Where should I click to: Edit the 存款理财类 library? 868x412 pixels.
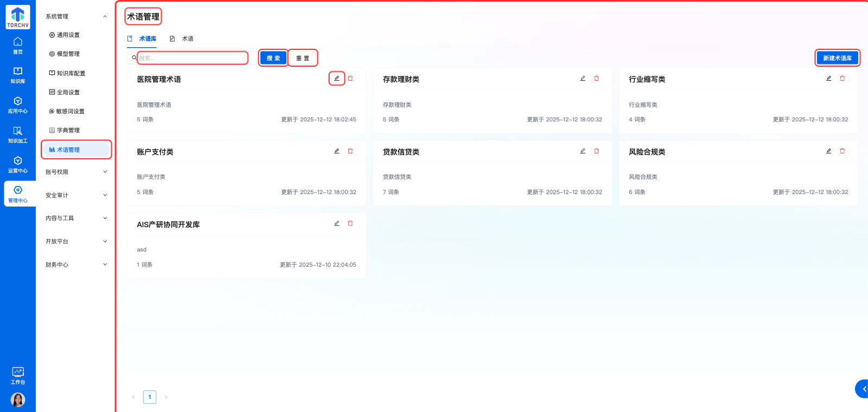(x=583, y=79)
